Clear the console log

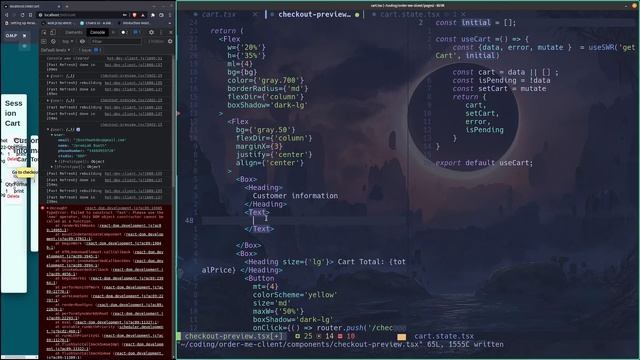[53, 41]
